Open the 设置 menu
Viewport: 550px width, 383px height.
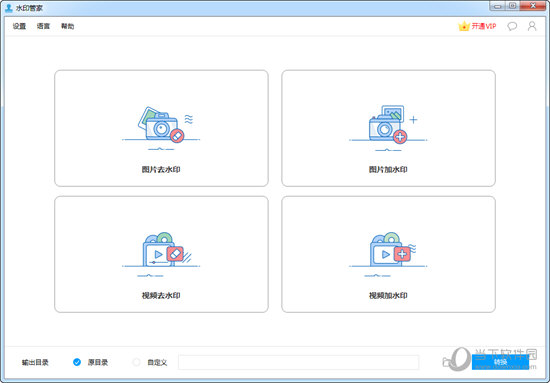[19, 26]
